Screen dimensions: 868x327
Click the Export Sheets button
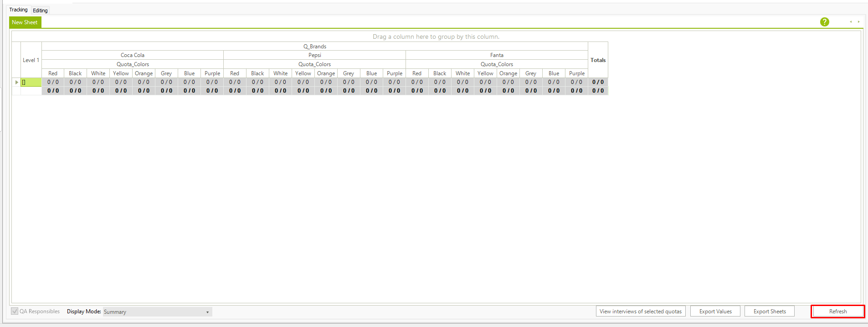point(770,311)
